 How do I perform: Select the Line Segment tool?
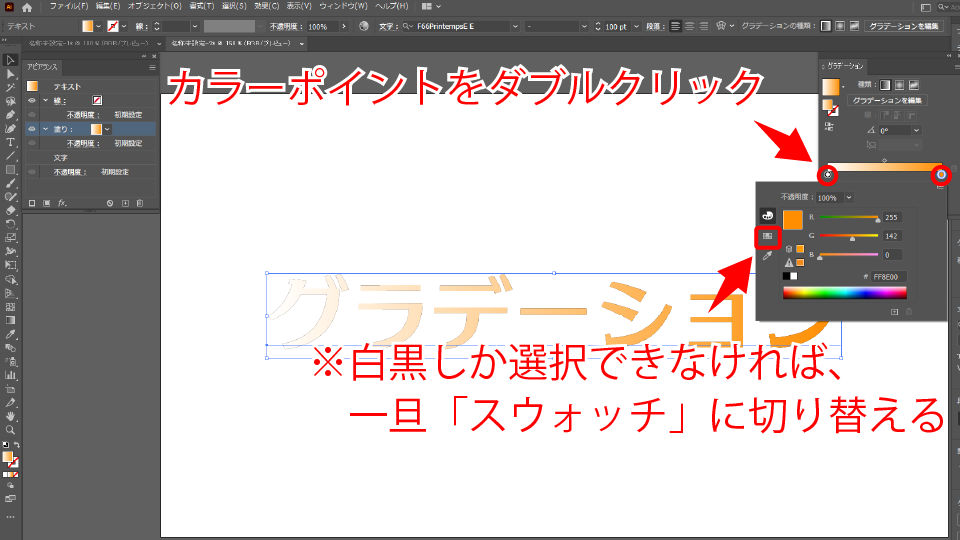pyautogui.click(x=10, y=156)
